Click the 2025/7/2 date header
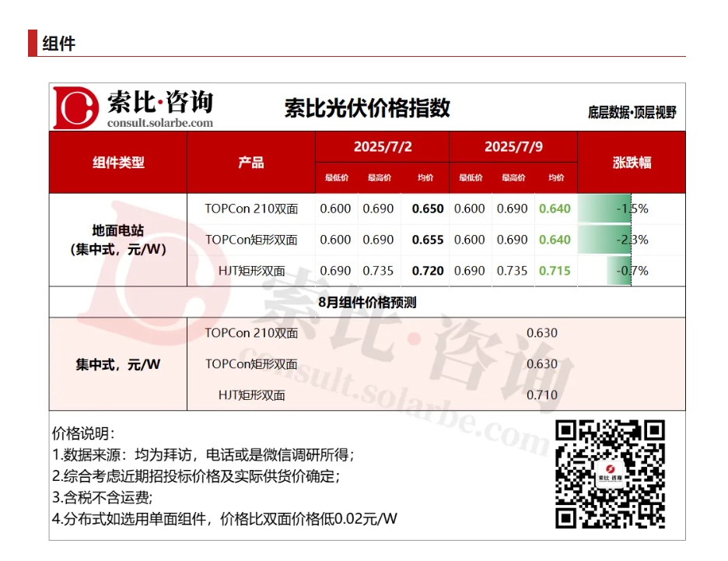Screen dimensions: 728x561 (x=383, y=147)
